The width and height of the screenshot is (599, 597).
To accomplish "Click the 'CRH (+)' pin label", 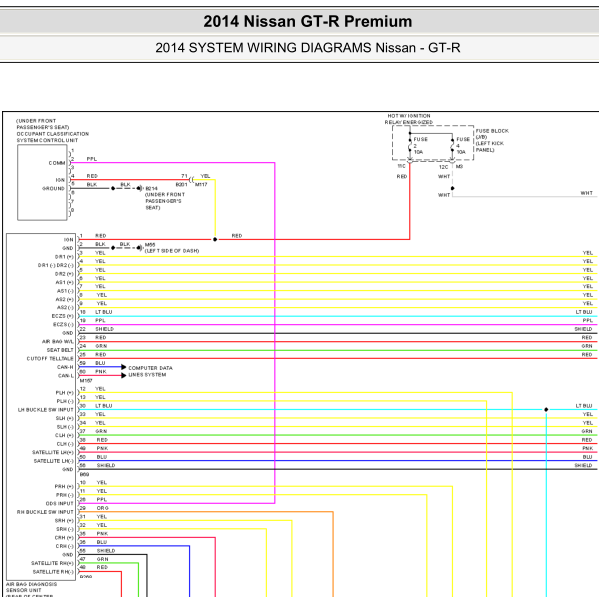I will click(x=64, y=538).
